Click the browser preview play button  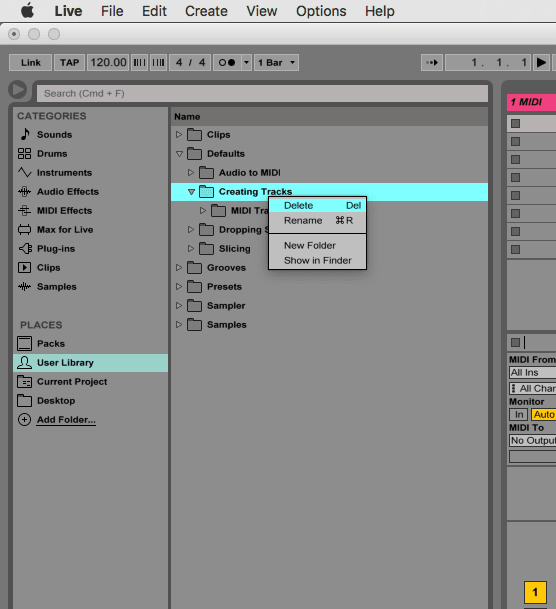coord(18,90)
